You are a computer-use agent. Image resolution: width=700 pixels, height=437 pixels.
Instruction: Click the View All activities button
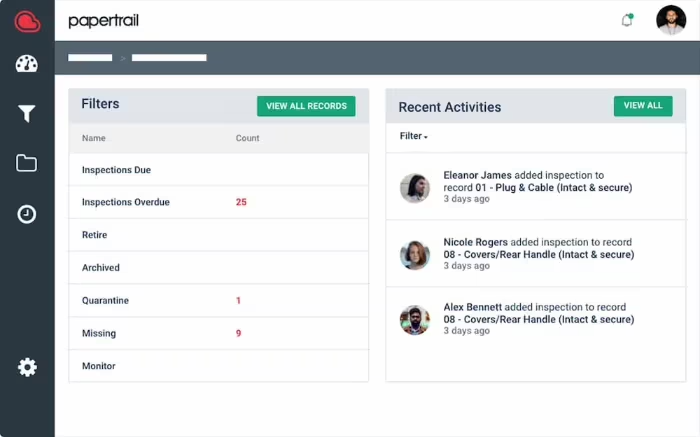pos(642,106)
